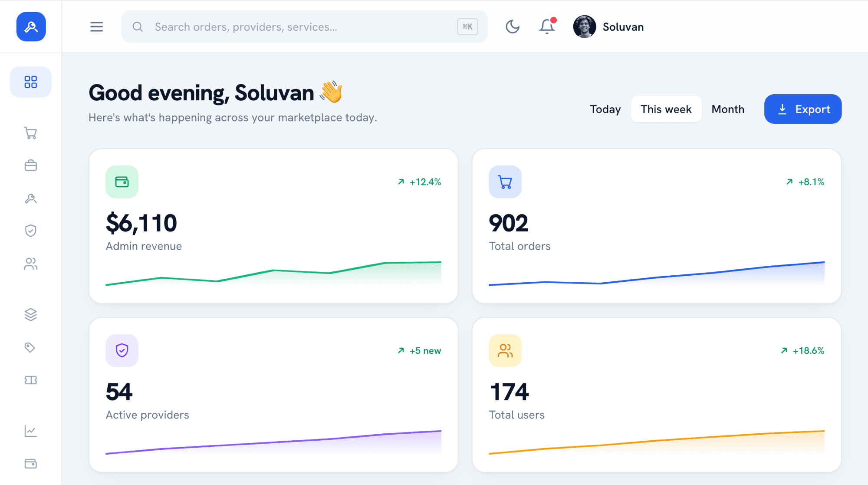Image resolution: width=868 pixels, height=485 pixels.
Task: Open the briefcase sidebar icon
Action: pyautogui.click(x=31, y=165)
